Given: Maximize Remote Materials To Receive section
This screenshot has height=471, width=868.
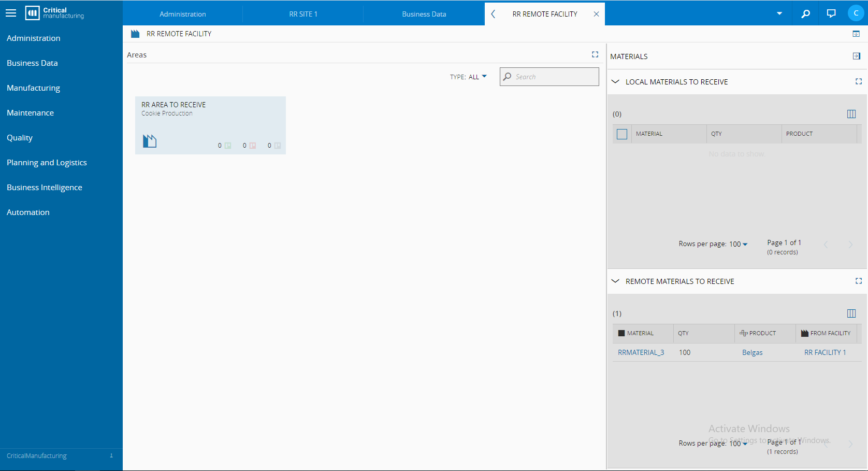Looking at the screenshot, I should pyautogui.click(x=859, y=281).
